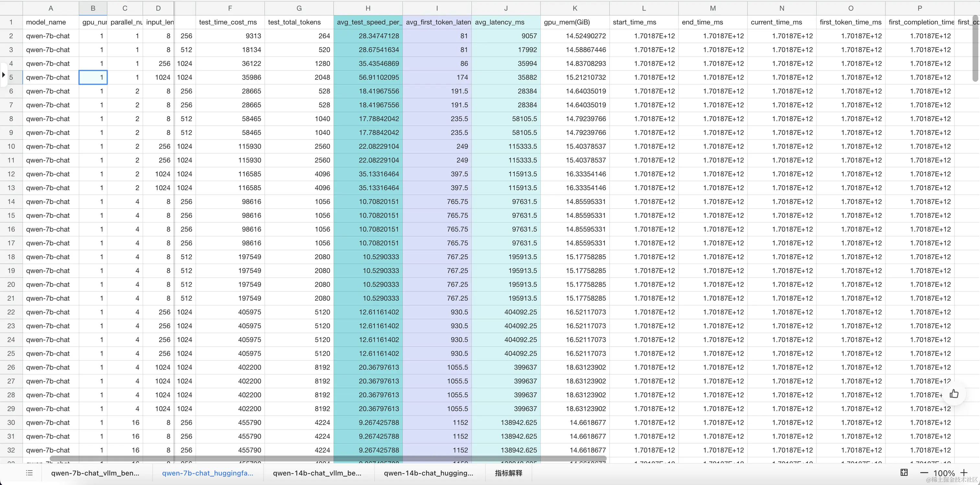Viewport: 980px width, 485px height.
Task: Switch to qwen-14b-chat_vllm_be sheet tab
Action: point(317,473)
